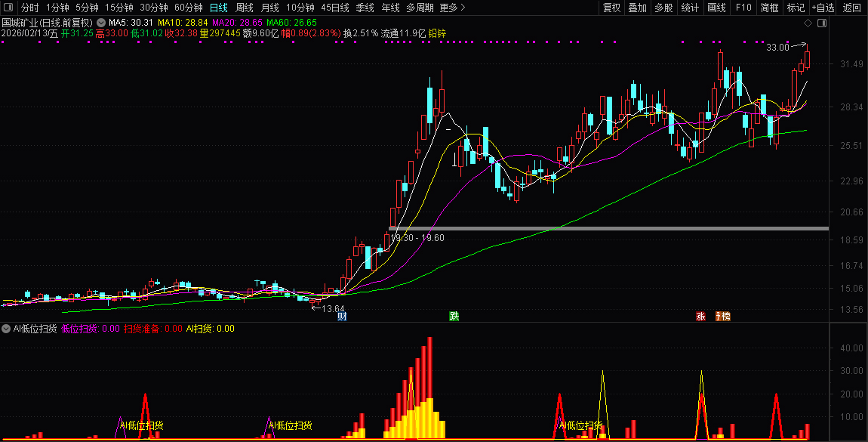The width and height of the screenshot is (868, 442).
Task: Click the 13.64 low price marker
Action: 334,308
